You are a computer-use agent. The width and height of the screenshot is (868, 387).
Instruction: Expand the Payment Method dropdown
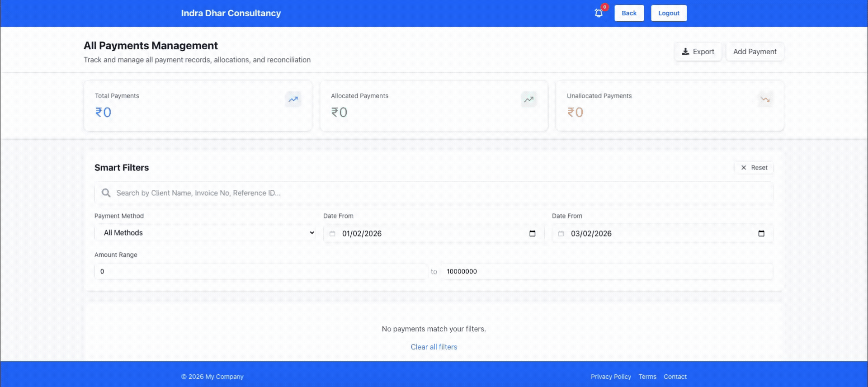click(x=205, y=233)
